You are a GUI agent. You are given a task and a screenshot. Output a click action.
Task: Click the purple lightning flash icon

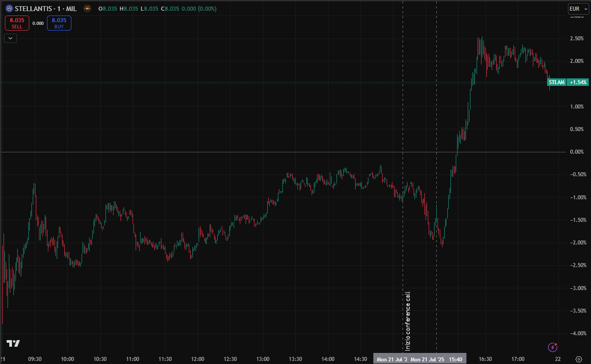click(552, 347)
